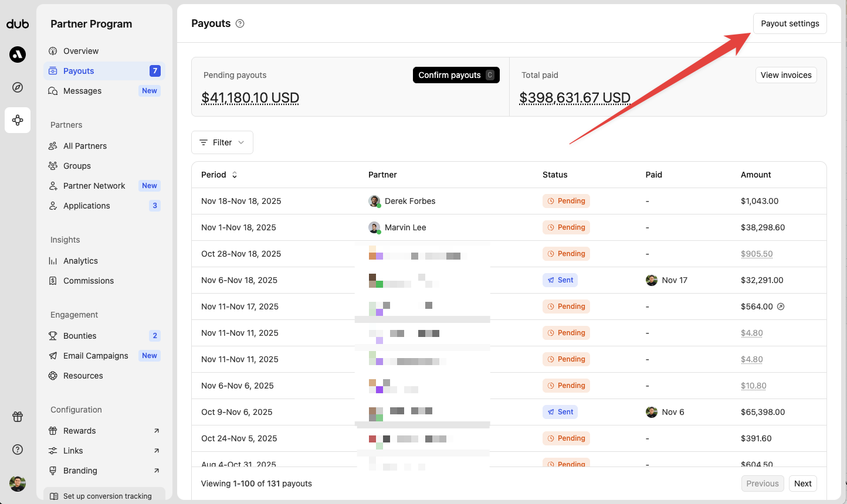
Task: Select the partner program nodes icon in the rail
Action: pyautogui.click(x=17, y=120)
